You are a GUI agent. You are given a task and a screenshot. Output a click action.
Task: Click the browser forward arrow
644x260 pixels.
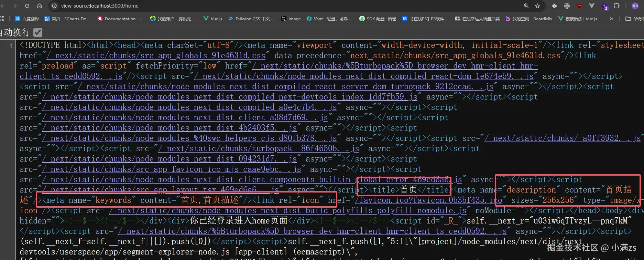tap(14, 6)
